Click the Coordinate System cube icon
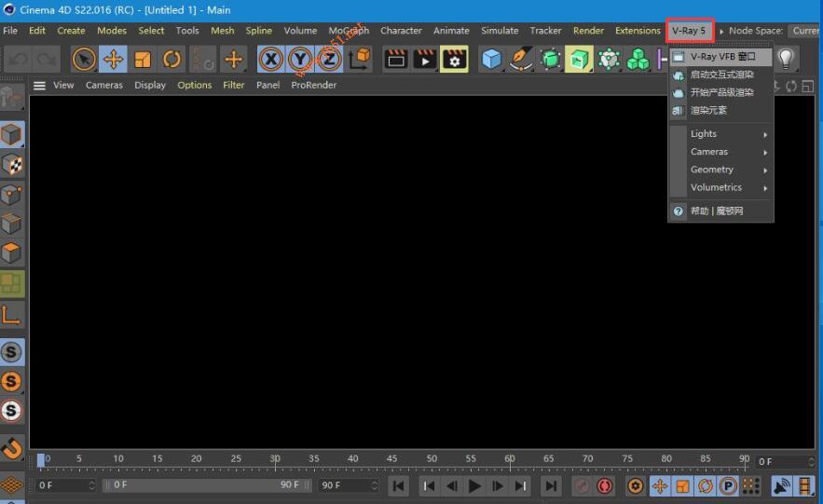The height and width of the screenshot is (504, 823). [x=360, y=60]
